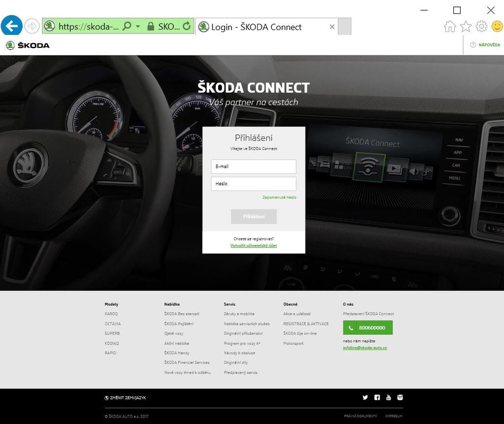Click the 'Modely' footer column heading
Image resolution: width=504 pixels, height=424 pixels.
tap(111, 304)
